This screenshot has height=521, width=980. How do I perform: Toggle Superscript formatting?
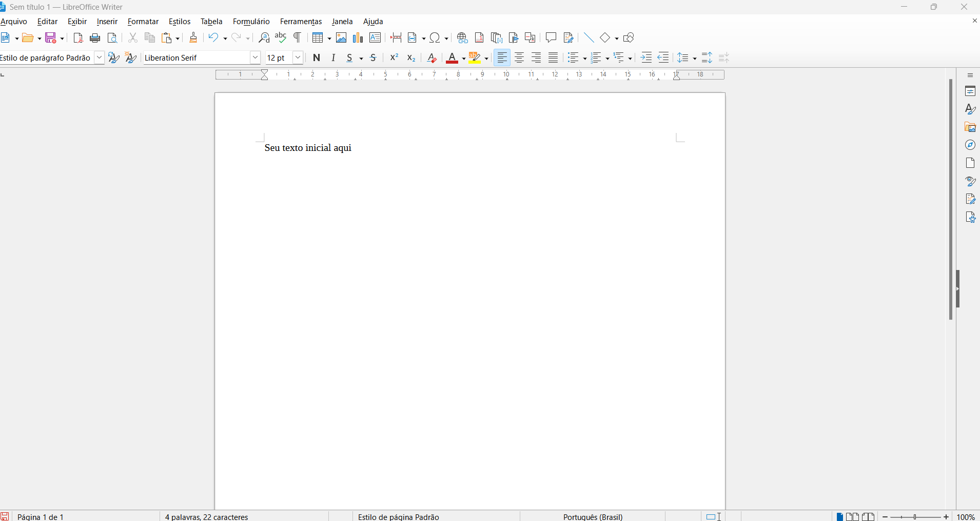click(x=394, y=57)
